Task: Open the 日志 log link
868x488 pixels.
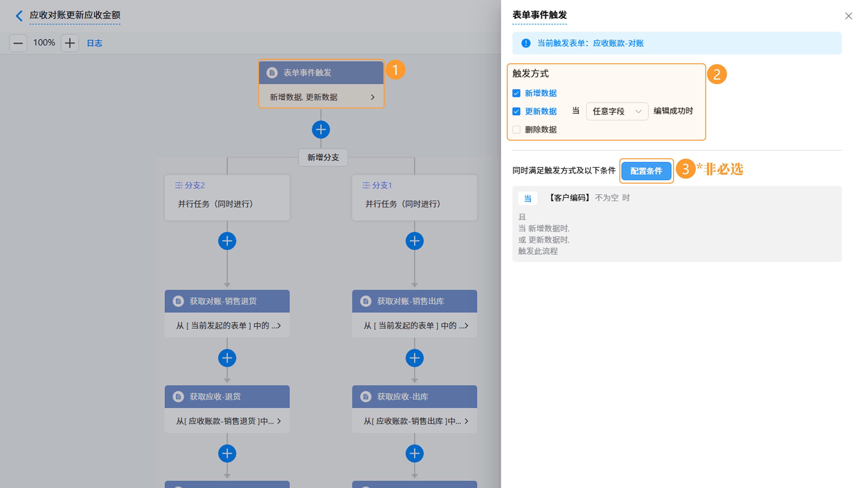Action: tap(95, 43)
